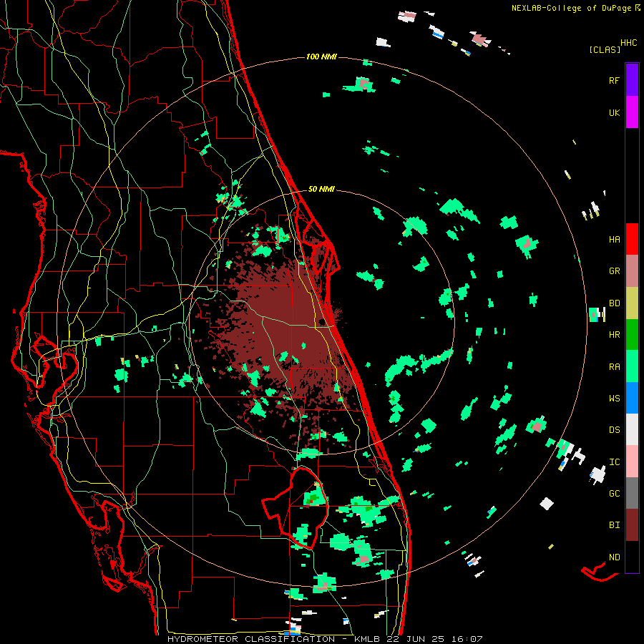Viewport: 644px width, 644px height.
Task: Click the IC legend label
Action: [x=614, y=462]
